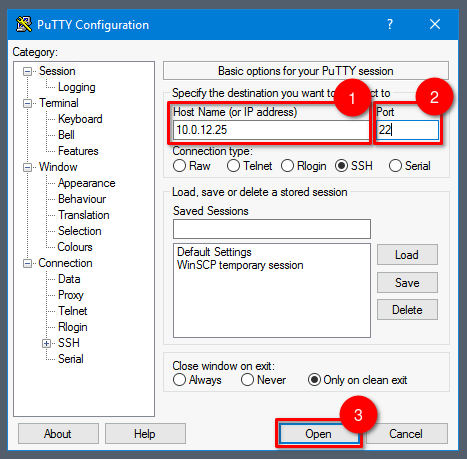Click the Saved Sessions text field
The height and width of the screenshot is (459, 467).
272,229
